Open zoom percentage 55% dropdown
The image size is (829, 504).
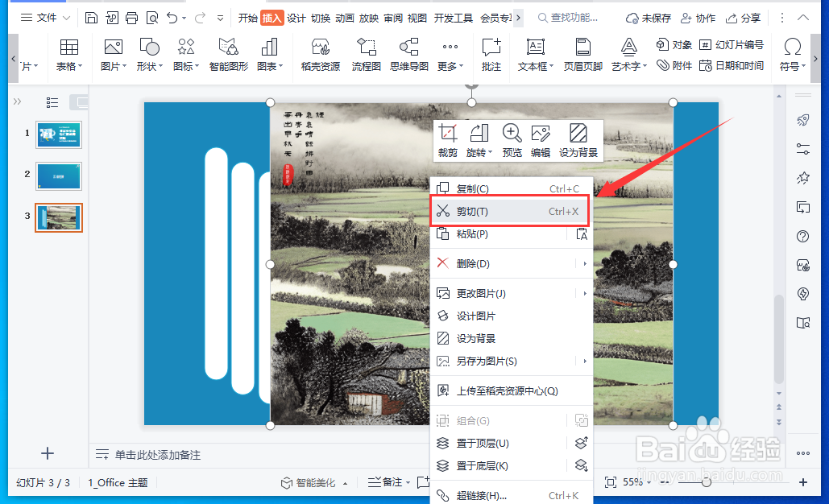click(637, 482)
